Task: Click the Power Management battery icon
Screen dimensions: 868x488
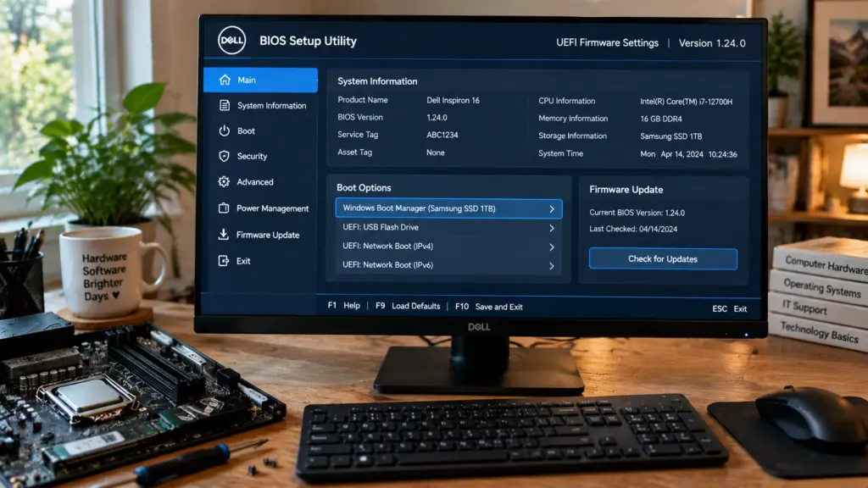Action: tap(224, 208)
